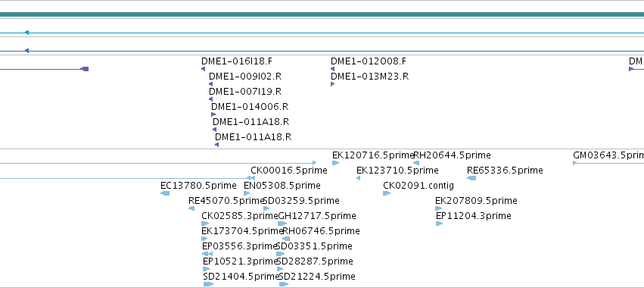
Task: Open the CK02585.3prime label
Action: 239,216
